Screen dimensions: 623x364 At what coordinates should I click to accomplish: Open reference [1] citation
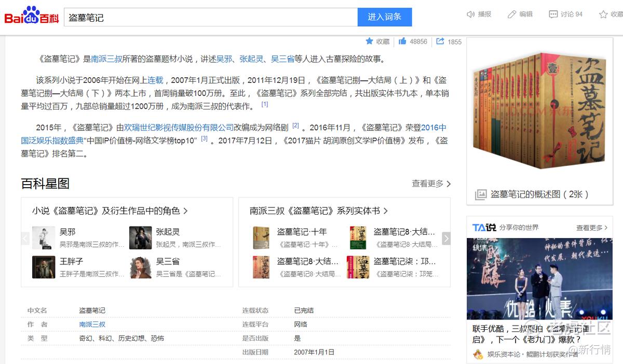point(265,104)
